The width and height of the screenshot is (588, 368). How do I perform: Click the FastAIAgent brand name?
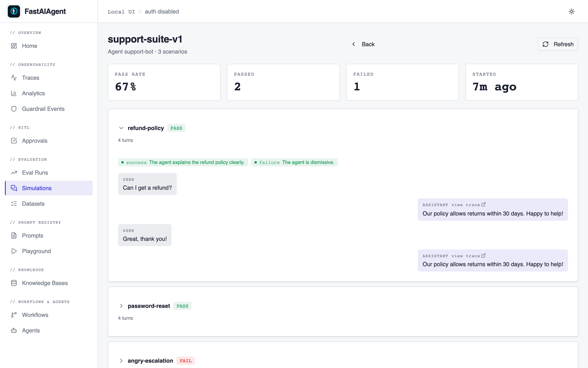45,11
